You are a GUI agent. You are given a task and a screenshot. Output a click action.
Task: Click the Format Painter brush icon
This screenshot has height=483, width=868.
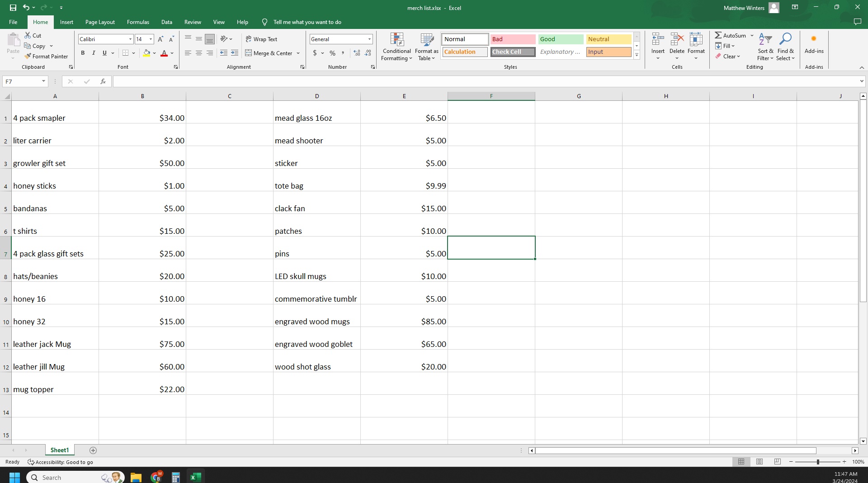click(28, 57)
